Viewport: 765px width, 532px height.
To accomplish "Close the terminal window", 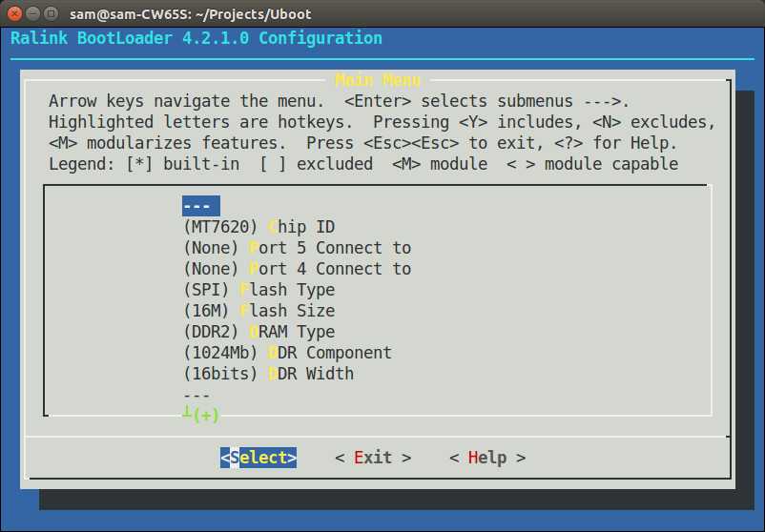I will (14, 13).
